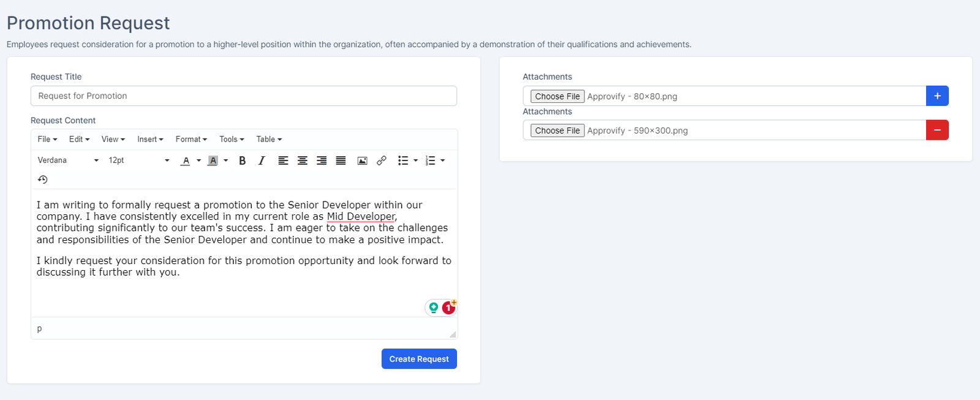The image size is (980, 400).
Task: Apply the current text background color
Action: click(x=213, y=160)
